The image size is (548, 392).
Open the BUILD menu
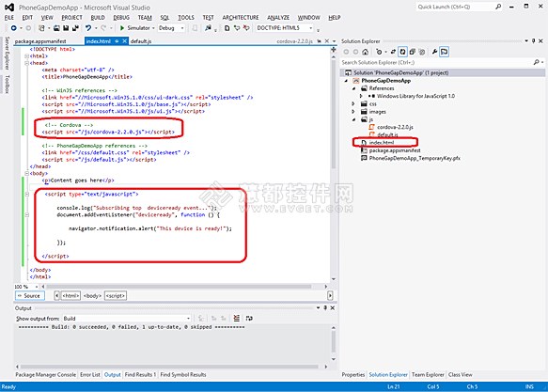coord(98,18)
